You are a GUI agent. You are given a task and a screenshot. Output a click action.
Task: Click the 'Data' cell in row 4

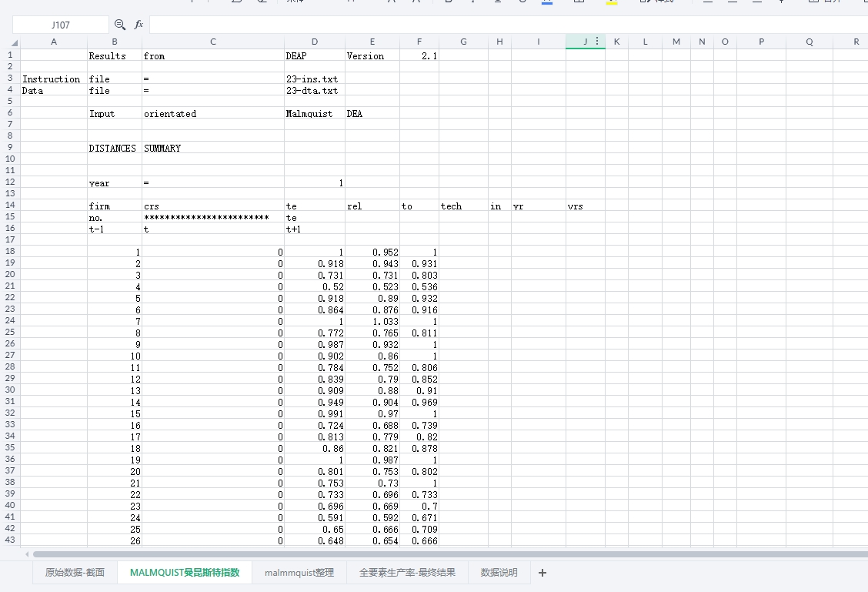(x=54, y=90)
